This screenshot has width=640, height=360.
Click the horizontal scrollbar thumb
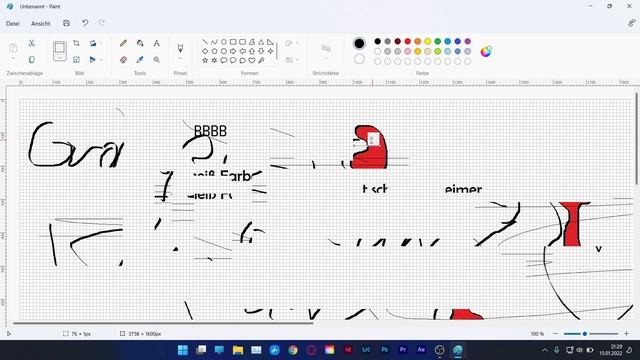pyautogui.click(x=163, y=323)
